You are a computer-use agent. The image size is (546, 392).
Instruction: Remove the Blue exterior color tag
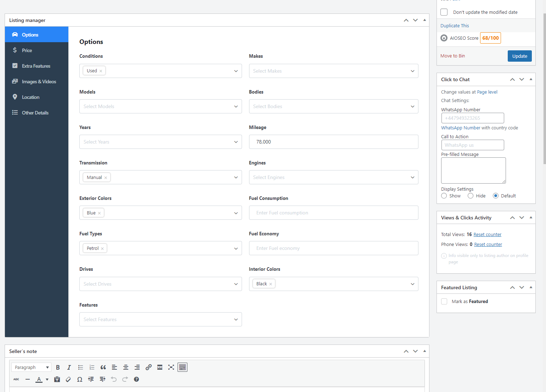click(99, 213)
